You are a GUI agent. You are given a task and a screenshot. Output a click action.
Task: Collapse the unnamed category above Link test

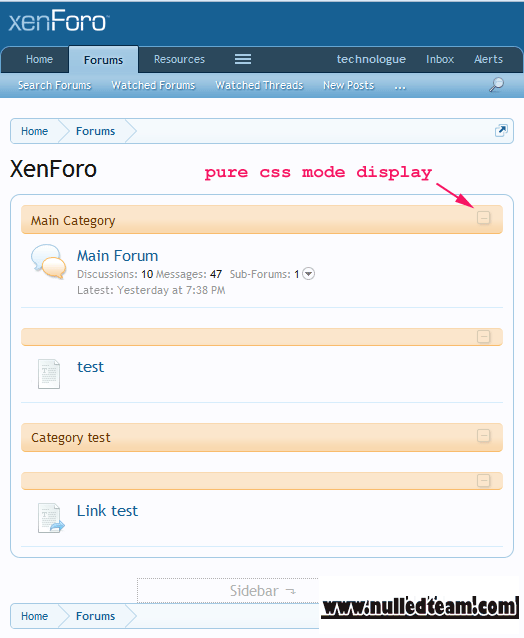click(483, 481)
